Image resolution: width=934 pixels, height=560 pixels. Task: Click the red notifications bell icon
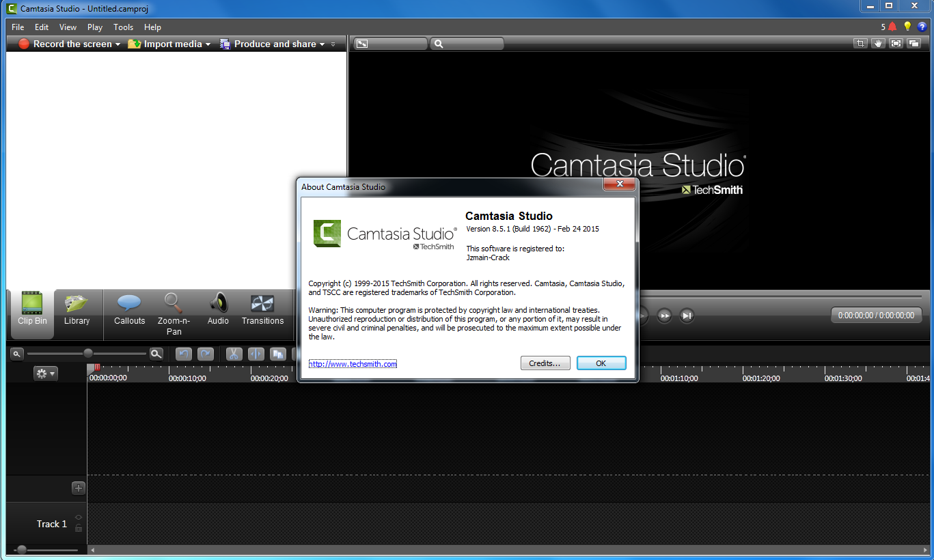[x=892, y=27]
